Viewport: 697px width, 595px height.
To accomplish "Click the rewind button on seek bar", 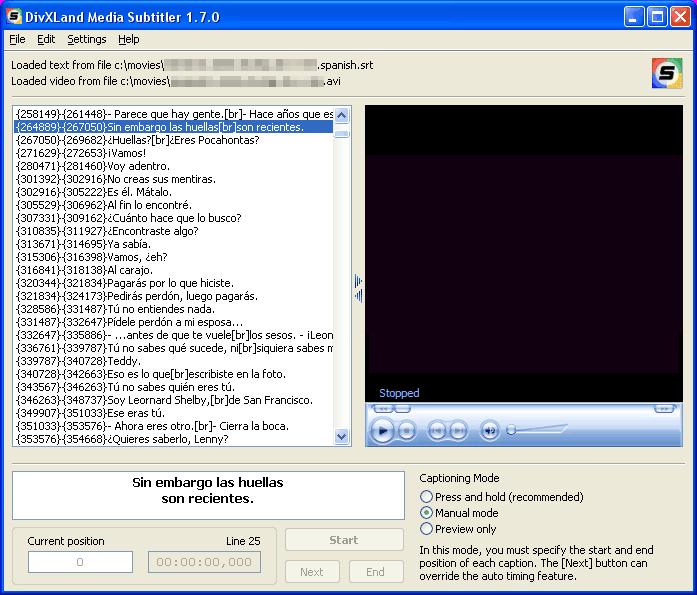I will point(383,408).
